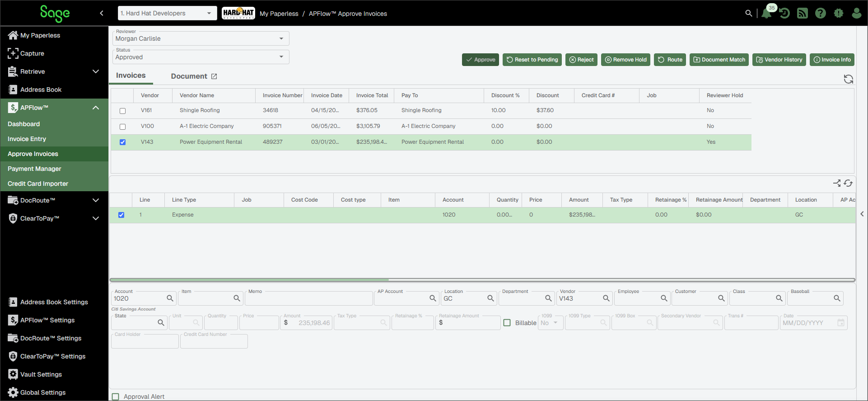Open the State lookup magnifier
The width and height of the screenshot is (868, 401).
point(161,323)
